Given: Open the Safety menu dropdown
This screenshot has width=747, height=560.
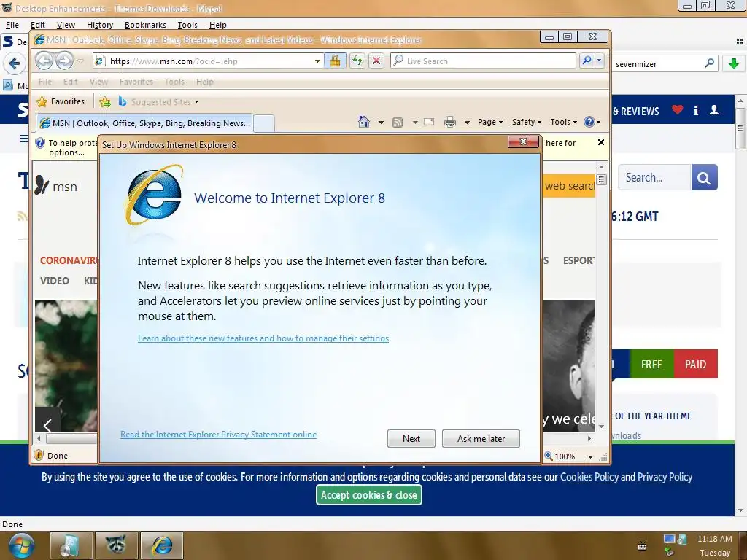Looking at the screenshot, I should point(527,122).
